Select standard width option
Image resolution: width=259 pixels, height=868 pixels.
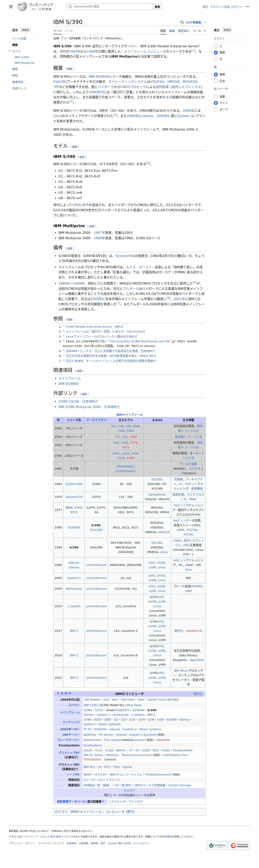(x=216, y=75)
